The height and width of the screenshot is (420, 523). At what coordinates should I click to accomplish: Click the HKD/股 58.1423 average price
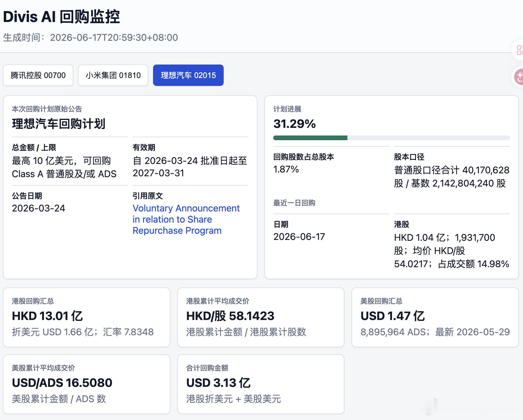[230, 316]
